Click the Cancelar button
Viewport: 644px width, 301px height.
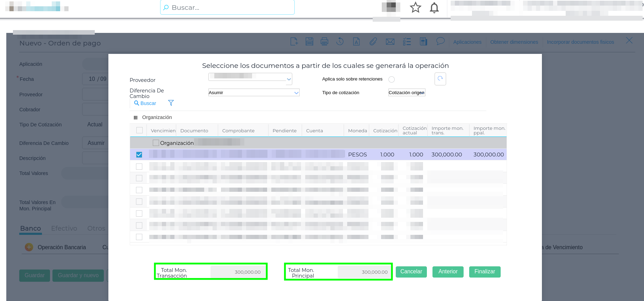(x=411, y=272)
